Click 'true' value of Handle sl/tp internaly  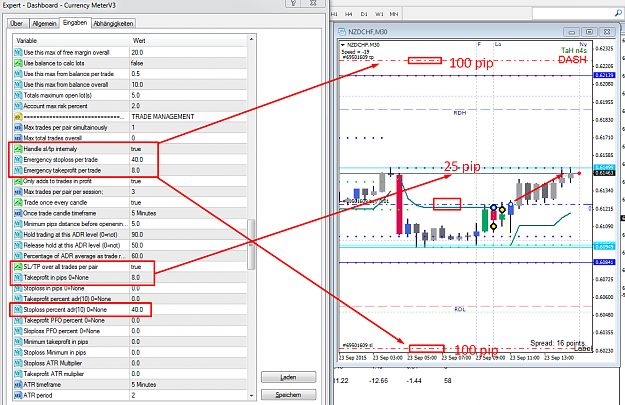point(136,149)
